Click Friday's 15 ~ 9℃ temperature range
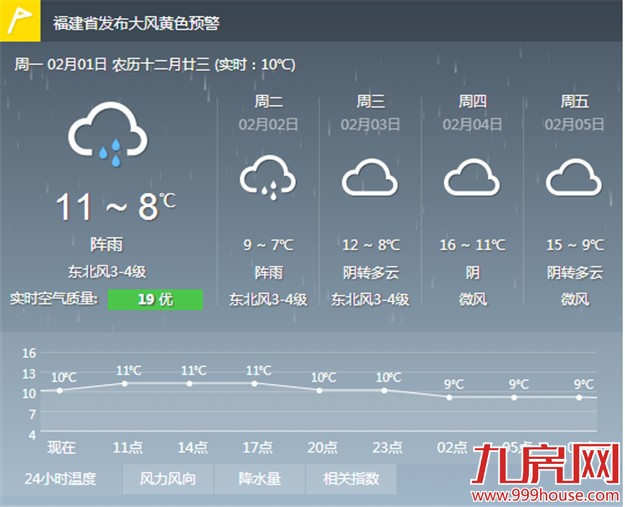Image resolution: width=625 pixels, height=507 pixels. 575,245
